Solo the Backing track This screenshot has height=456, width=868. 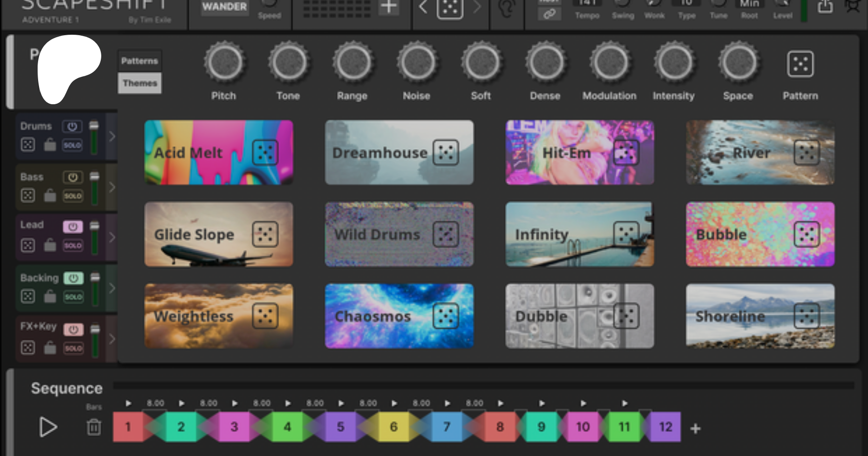tap(73, 297)
